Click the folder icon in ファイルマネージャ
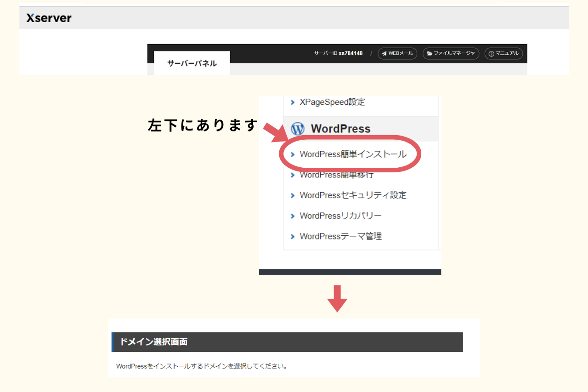 pyautogui.click(x=430, y=54)
